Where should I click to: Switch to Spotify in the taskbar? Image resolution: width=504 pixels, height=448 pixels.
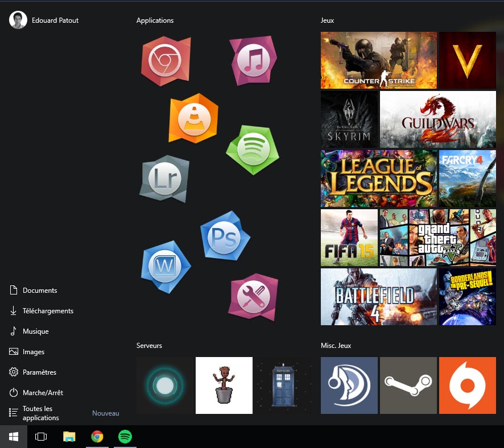(125, 437)
